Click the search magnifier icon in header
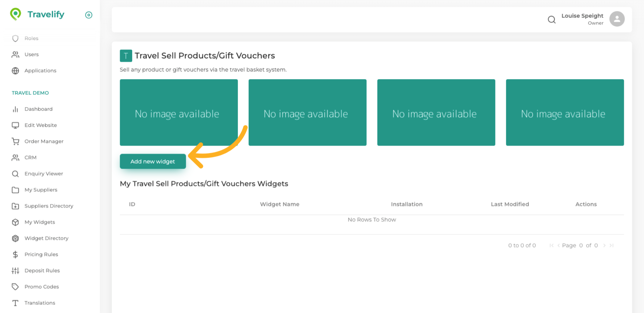 pyautogui.click(x=551, y=19)
